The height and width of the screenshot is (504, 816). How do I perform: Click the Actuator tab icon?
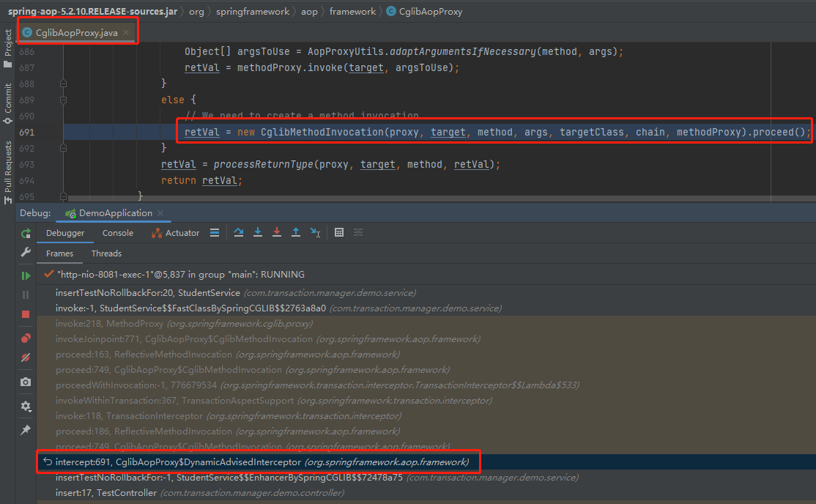click(156, 233)
